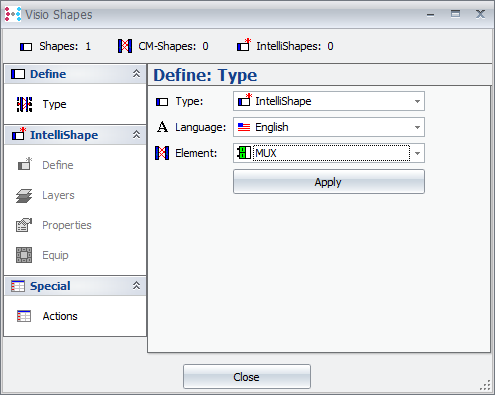Click the 'Shapes: 1' label
Viewport: 495px width, 395px height.
65,46
